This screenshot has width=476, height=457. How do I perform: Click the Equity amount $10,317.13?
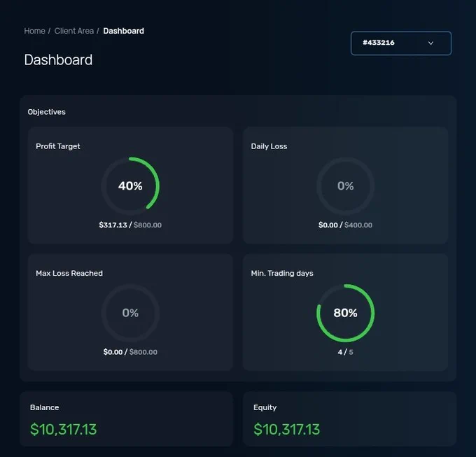287,430
